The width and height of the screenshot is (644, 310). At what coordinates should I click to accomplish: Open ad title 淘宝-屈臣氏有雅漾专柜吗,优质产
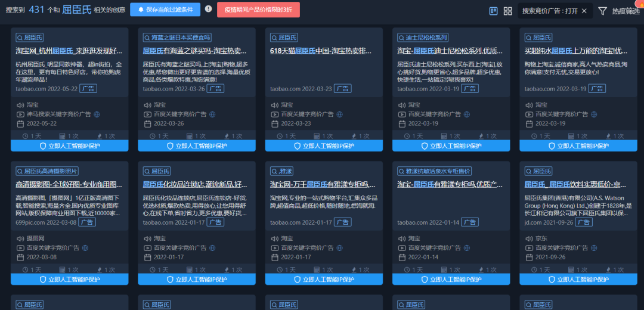pos(450,185)
